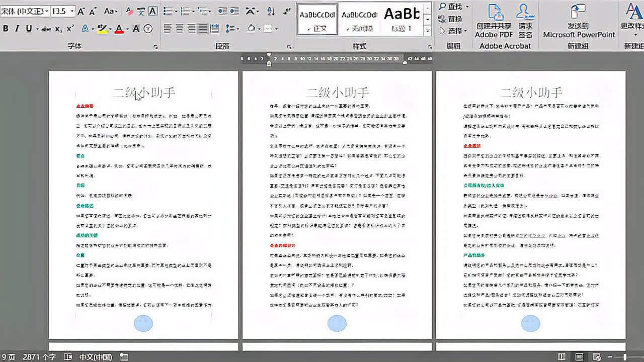The width and height of the screenshot is (644, 362).
Task: Click the strikethrough icon
Action: pyautogui.click(x=46, y=29)
